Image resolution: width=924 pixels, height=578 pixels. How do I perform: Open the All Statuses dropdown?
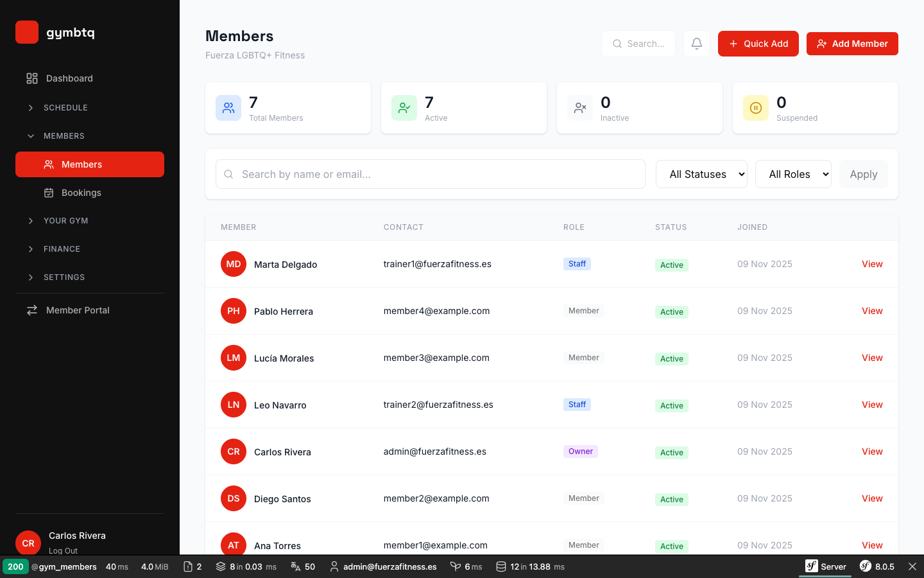[701, 174]
